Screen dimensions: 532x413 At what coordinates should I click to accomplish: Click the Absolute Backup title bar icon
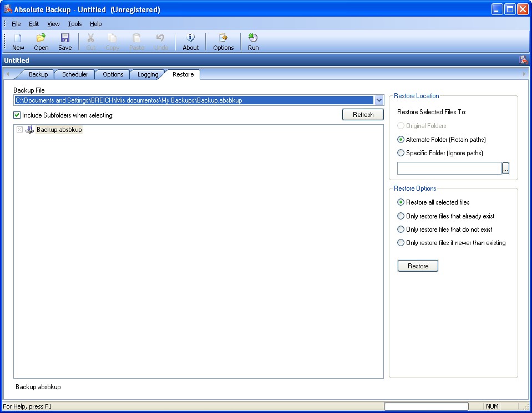point(7,9)
